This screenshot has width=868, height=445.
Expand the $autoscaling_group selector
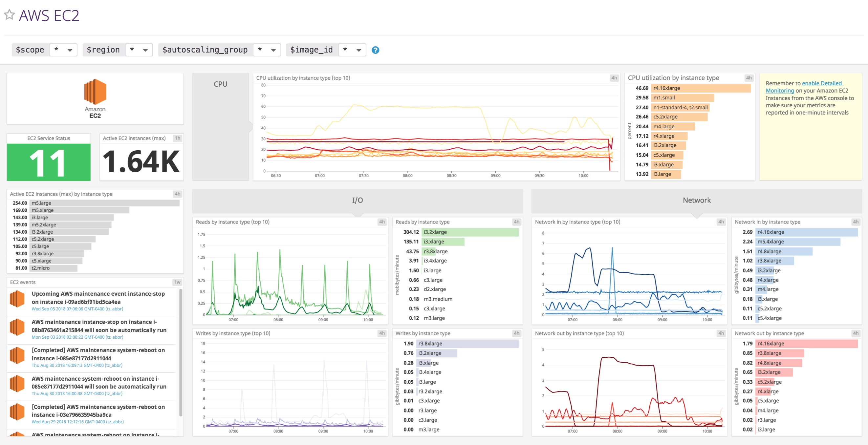click(x=267, y=50)
